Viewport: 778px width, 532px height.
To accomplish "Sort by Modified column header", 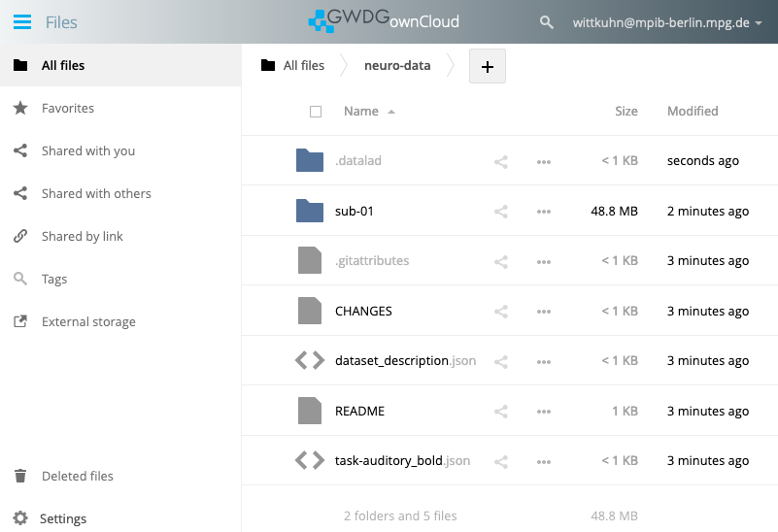I will pyautogui.click(x=693, y=112).
